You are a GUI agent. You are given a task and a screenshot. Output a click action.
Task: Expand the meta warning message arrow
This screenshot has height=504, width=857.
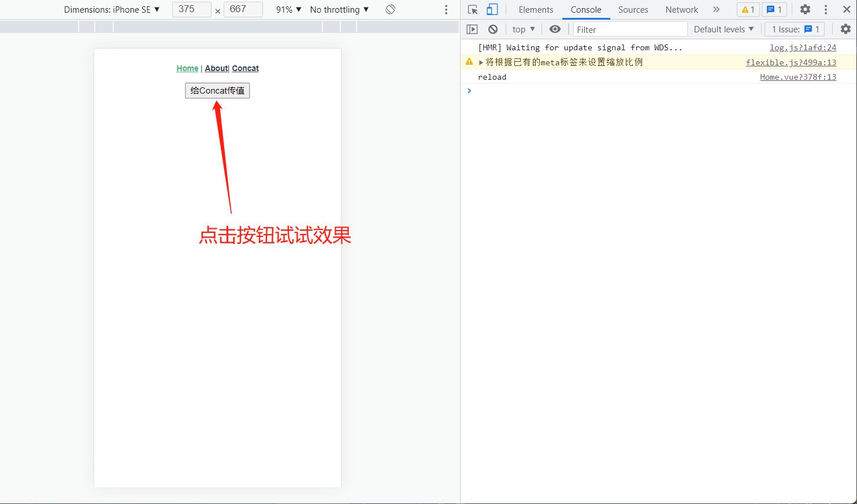click(480, 62)
